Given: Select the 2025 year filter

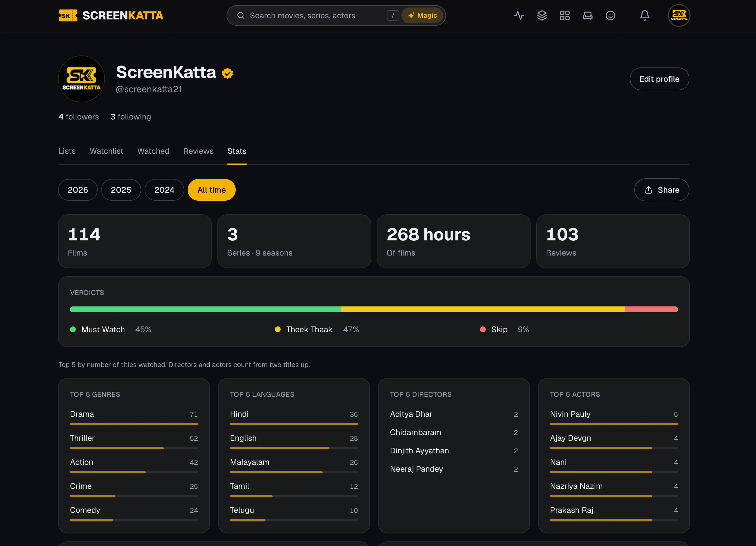Looking at the screenshot, I should tap(121, 190).
